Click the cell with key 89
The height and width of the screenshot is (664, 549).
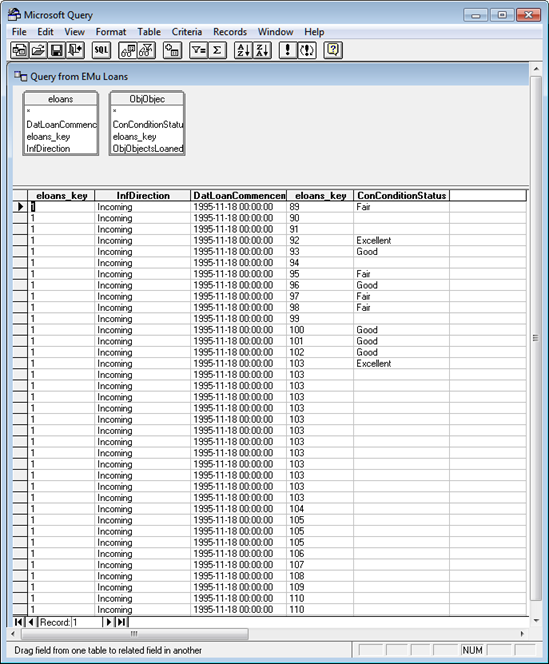pyautogui.click(x=320, y=207)
